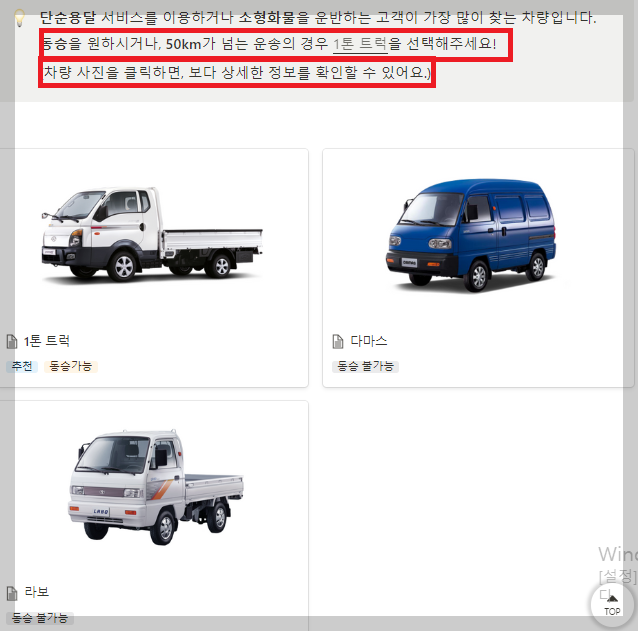Open the white Labo mini truck photo
This screenshot has width=638, height=631.
(x=155, y=487)
